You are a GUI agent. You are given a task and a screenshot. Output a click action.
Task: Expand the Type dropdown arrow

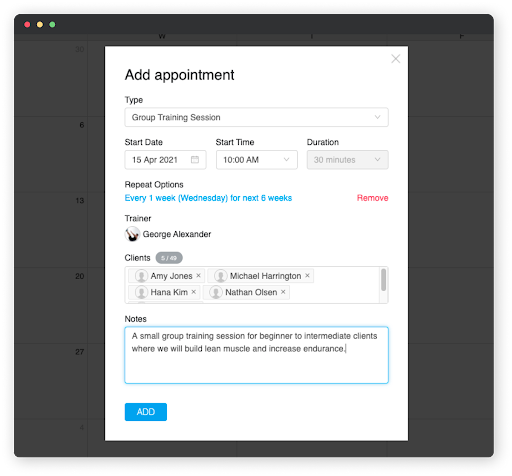pyautogui.click(x=377, y=117)
